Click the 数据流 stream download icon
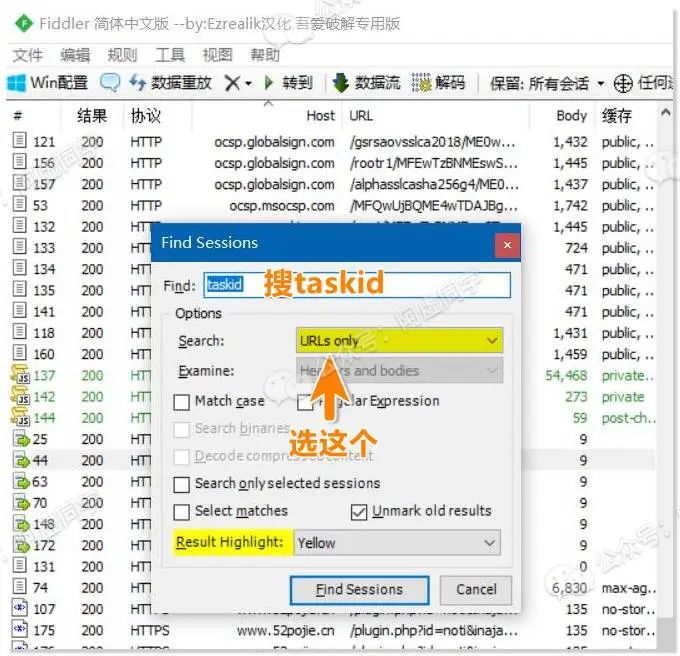 click(341, 82)
